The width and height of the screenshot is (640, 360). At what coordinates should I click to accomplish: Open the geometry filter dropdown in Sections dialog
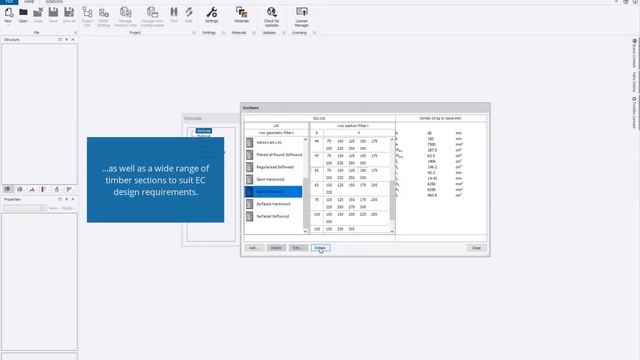click(276, 133)
